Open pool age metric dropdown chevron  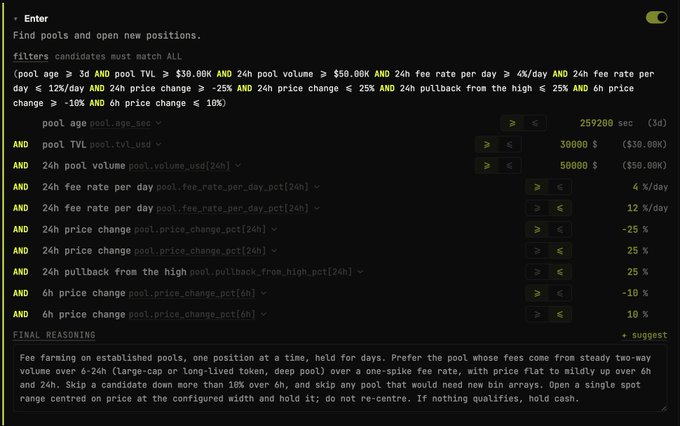pos(159,123)
